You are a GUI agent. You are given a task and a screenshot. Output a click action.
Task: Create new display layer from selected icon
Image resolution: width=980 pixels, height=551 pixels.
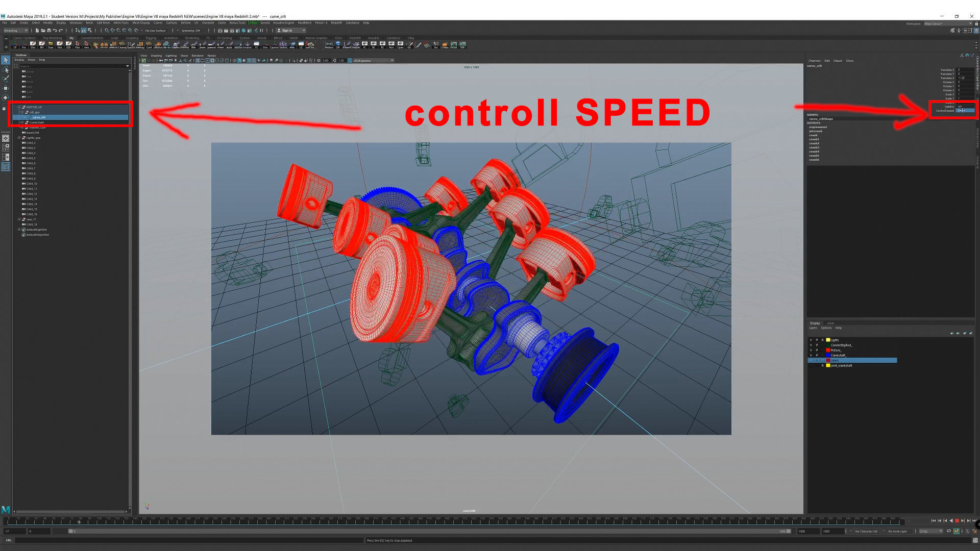[x=970, y=333]
